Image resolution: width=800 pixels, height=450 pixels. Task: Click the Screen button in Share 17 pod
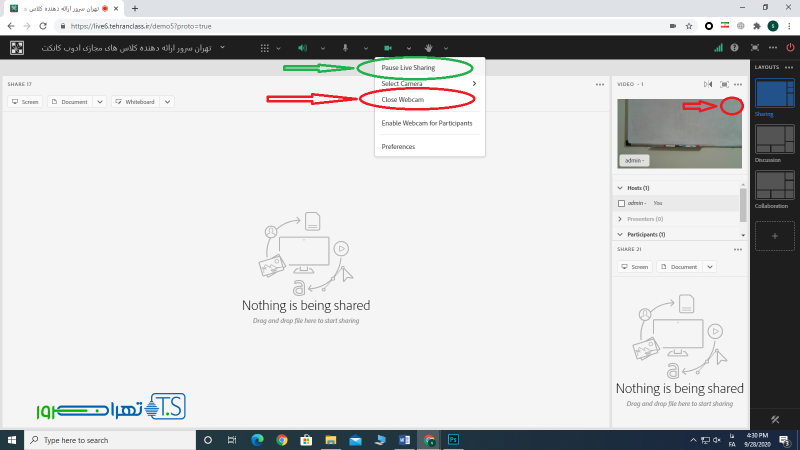[x=25, y=101]
